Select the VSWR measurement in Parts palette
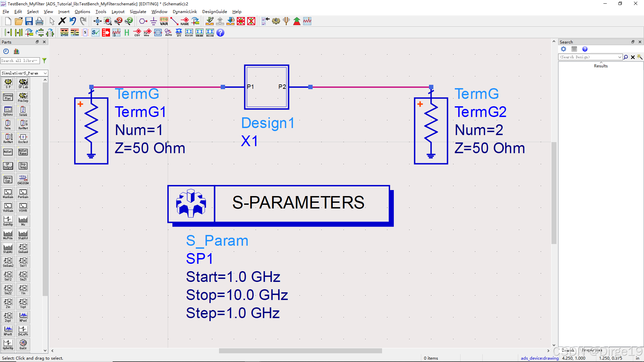The width and height of the screenshot is (644, 362). [23, 207]
